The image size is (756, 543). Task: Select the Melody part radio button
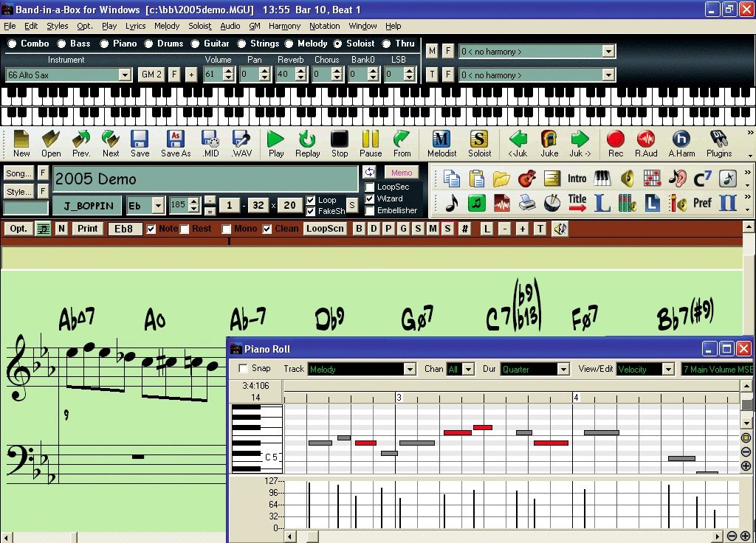click(x=289, y=44)
